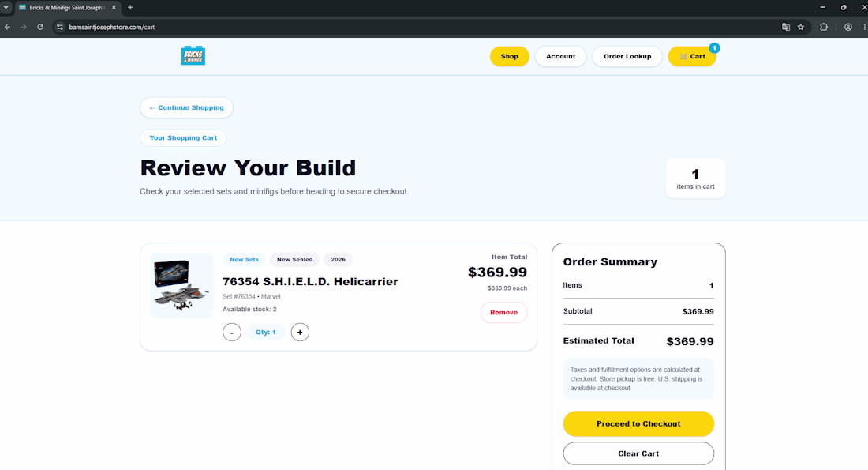Open the 76354 S.H.I.E.L.D. Helicarrier title
Image resolution: width=868 pixels, height=470 pixels.
point(310,281)
